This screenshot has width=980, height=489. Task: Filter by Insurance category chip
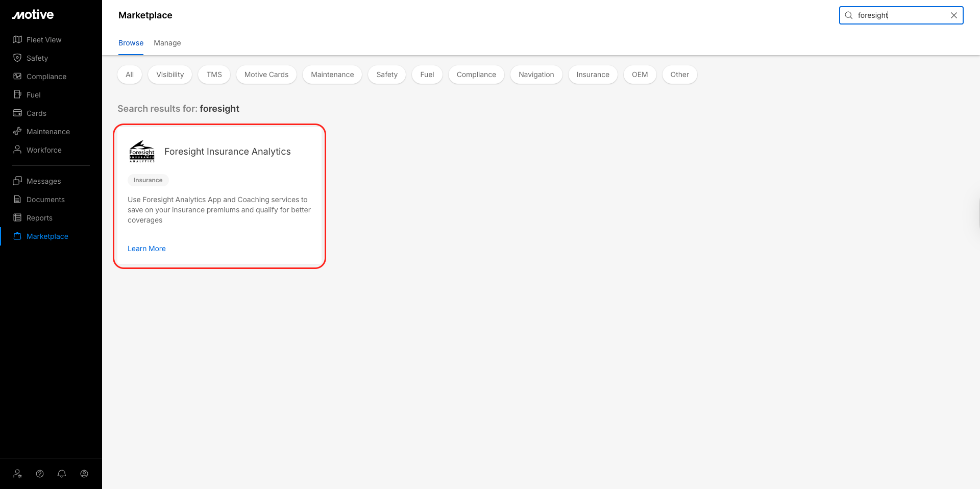point(593,75)
